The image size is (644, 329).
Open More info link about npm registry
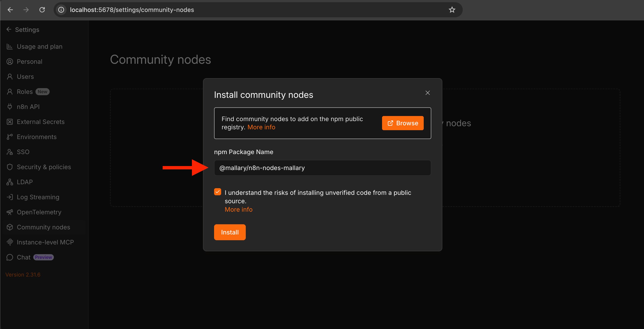tap(261, 127)
